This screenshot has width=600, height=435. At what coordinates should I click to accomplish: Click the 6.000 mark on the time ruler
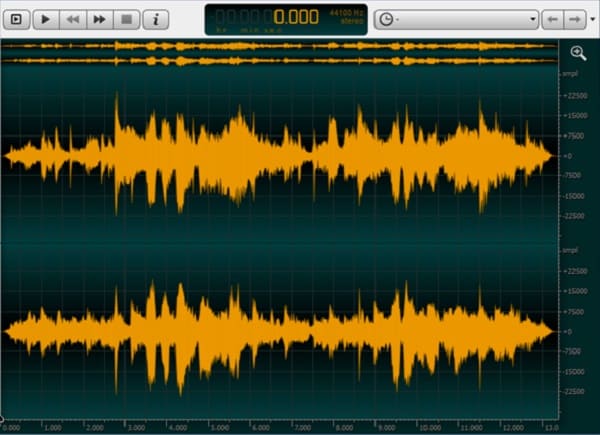[261, 426]
